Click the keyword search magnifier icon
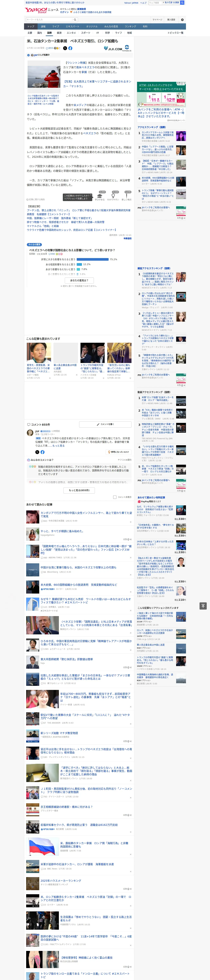Viewport: 210px width, 980px height. click(x=75, y=20)
